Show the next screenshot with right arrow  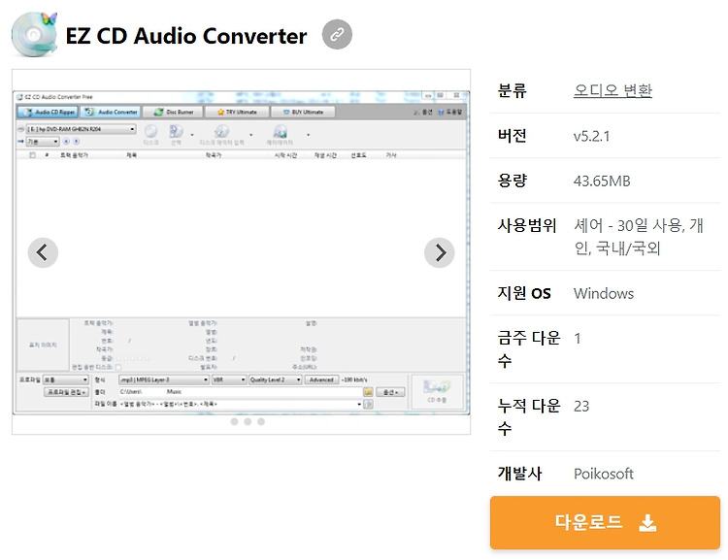(439, 252)
